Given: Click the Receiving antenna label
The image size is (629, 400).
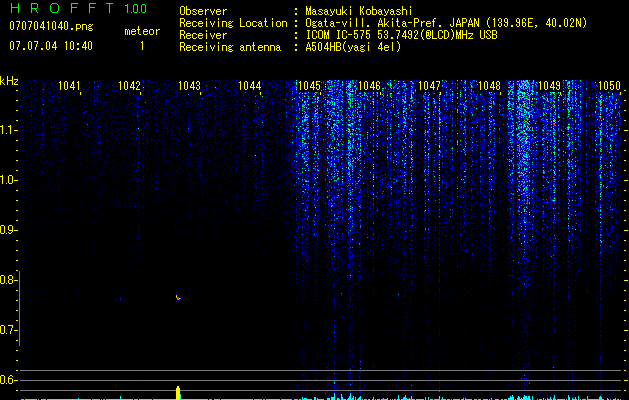Looking at the screenshot, I should (x=230, y=47).
